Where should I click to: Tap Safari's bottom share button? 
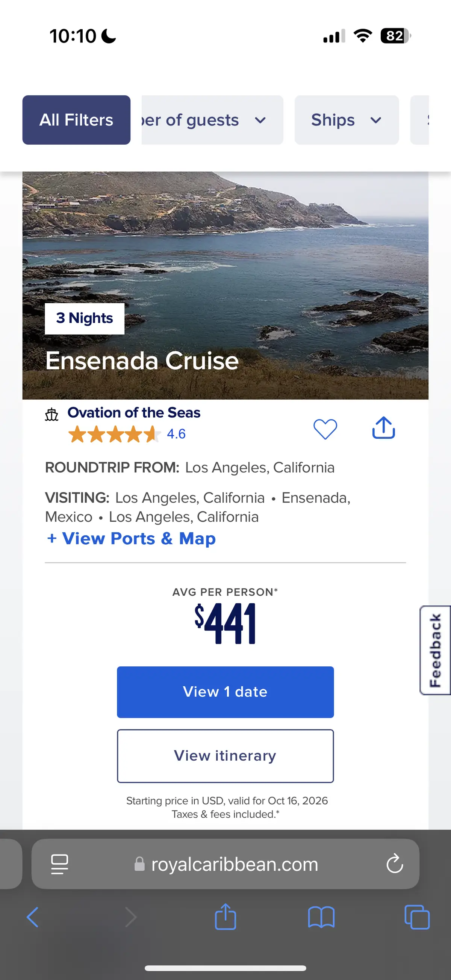(x=225, y=917)
